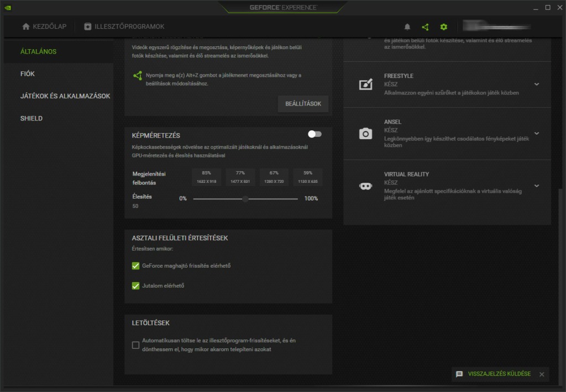Screen dimensions: 566x392
Task: Click the Élesítés value 50
Action: (135, 206)
